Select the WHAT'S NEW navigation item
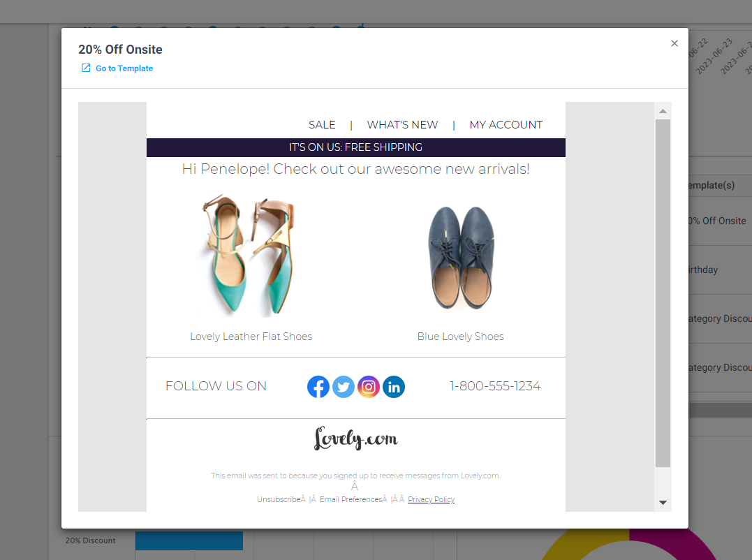Screen dimensions: 752x560 [402, 125]
